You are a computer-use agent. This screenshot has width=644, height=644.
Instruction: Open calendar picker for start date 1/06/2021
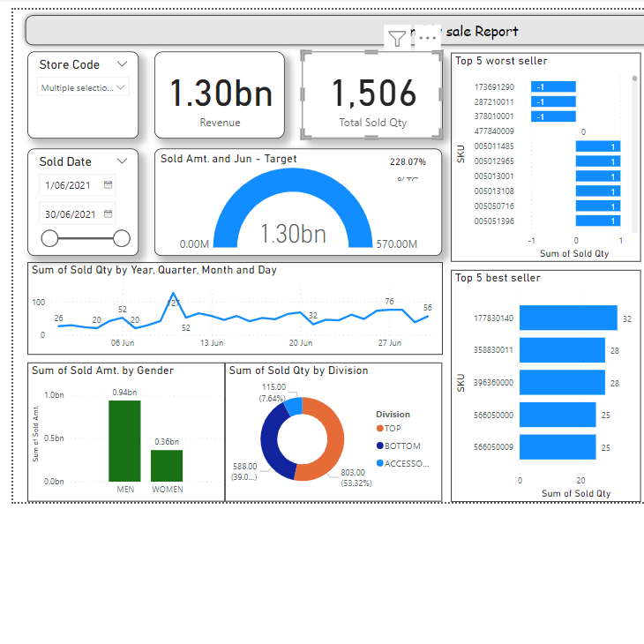(109, 185)
